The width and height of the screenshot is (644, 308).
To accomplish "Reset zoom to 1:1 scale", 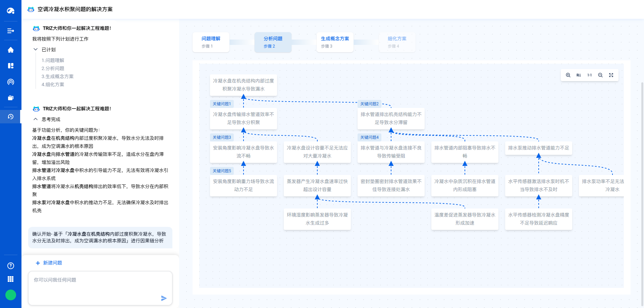I will click(x=590, y=75).
